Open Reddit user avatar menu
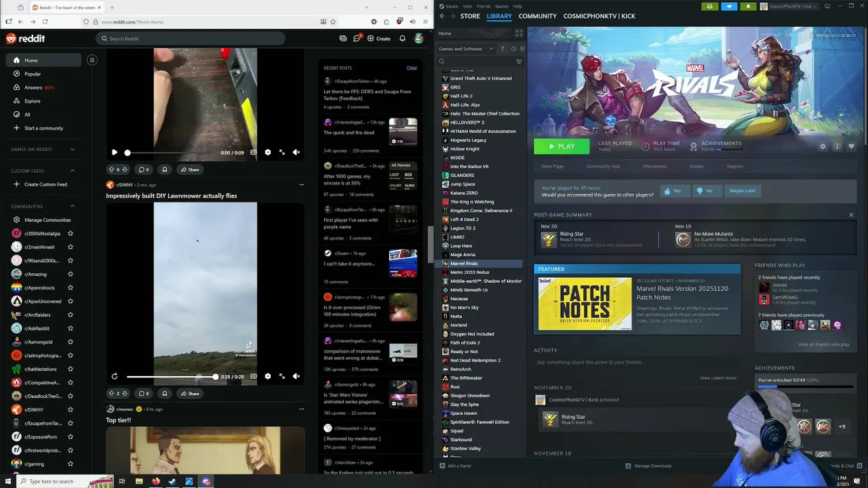 [419, 39]
